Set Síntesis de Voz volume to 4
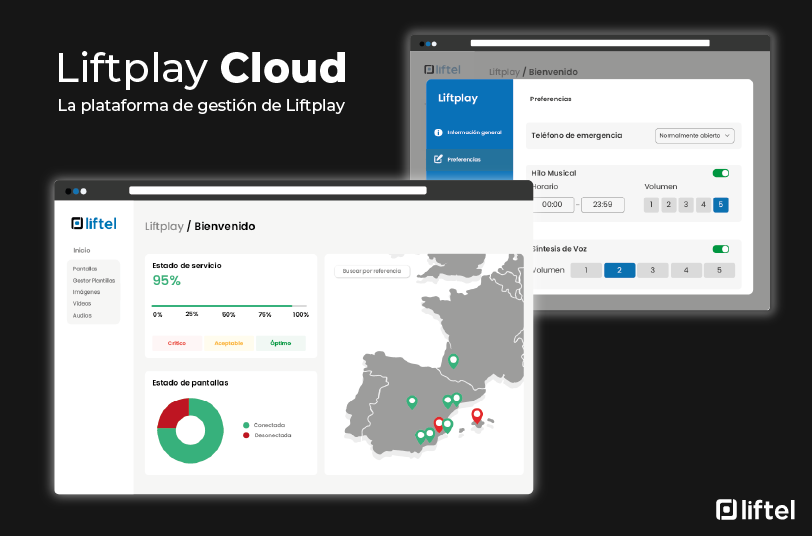The width and height of the screenshot is (812, 536). click(686, 270)
